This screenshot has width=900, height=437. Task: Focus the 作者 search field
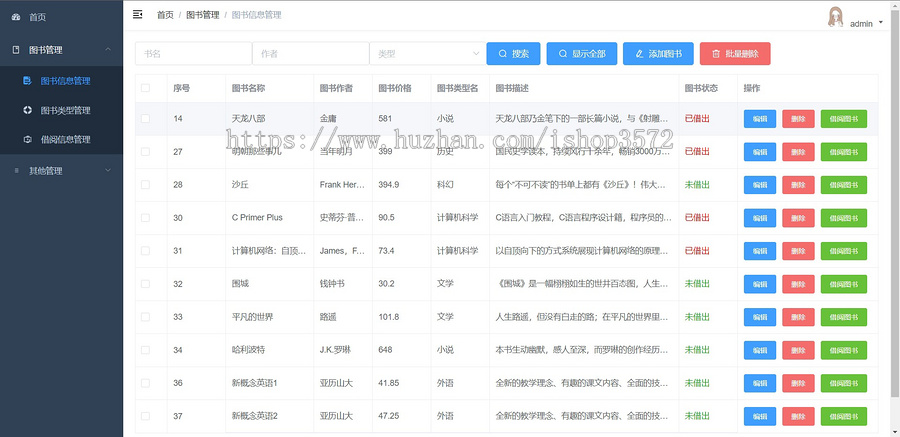(x=311, y=53)
